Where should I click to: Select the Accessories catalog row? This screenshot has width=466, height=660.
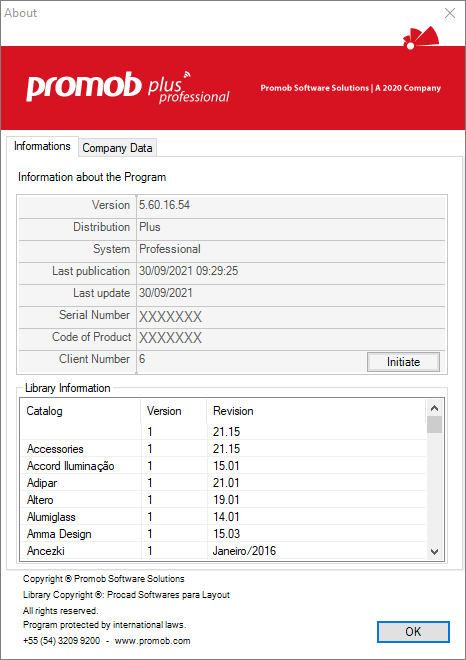(224, 449)
